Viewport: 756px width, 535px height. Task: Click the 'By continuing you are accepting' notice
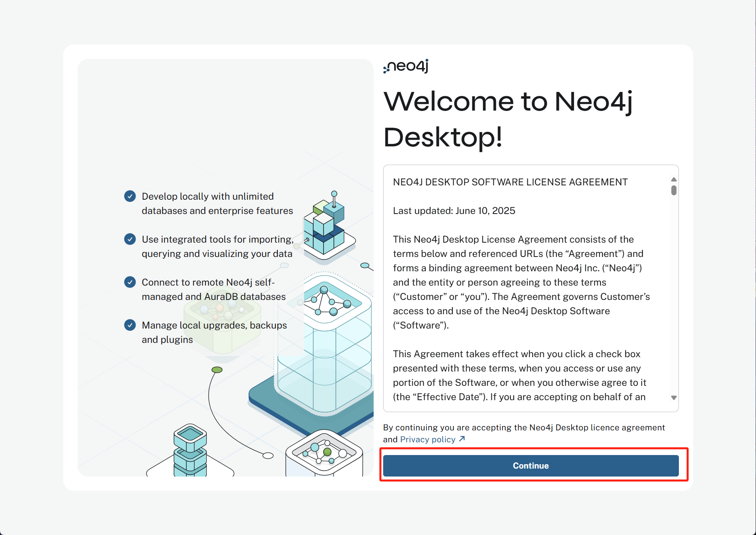524,433
